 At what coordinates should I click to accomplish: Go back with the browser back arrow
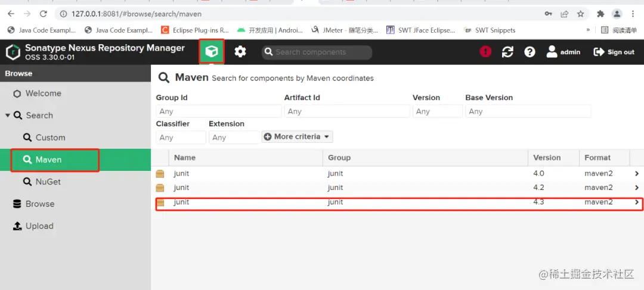(x=11, y=14)
